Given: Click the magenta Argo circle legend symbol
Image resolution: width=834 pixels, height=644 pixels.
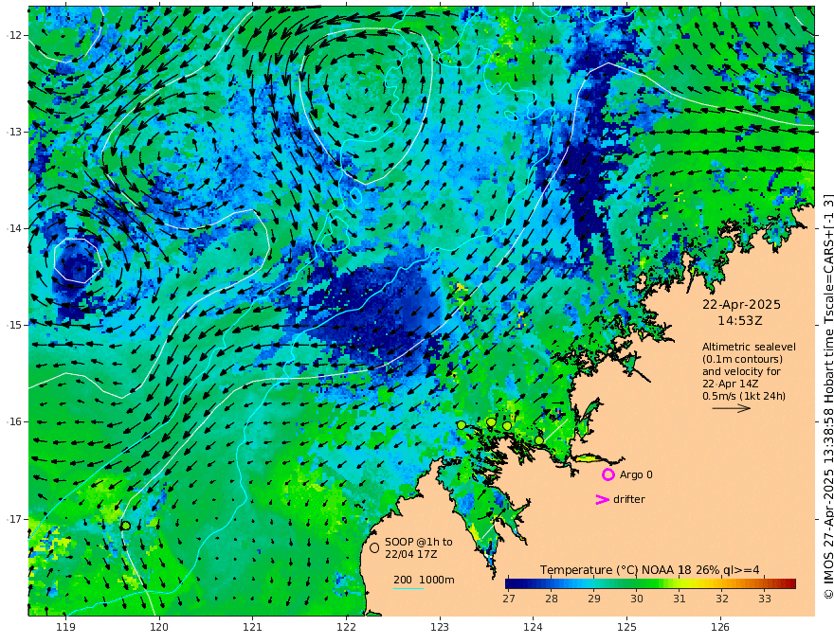Looking at the screenshot, I should click(x=607, y=474).
